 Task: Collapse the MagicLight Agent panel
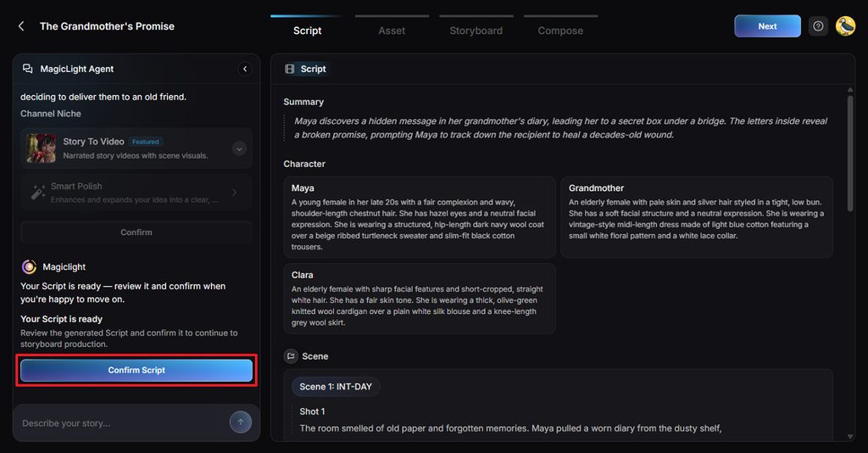tap(245, 69)
